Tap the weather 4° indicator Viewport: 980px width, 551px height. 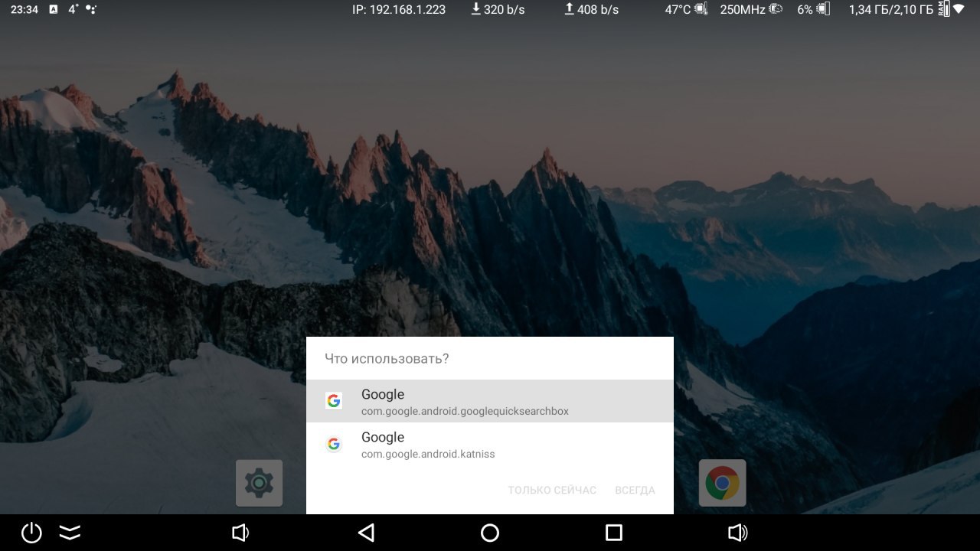click(x=73, y=9)
